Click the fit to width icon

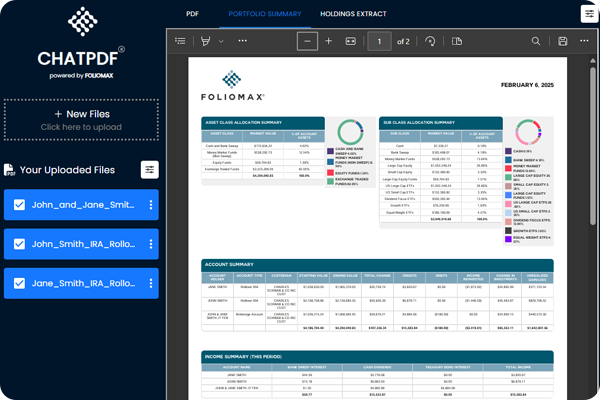[x=351, y=41]
